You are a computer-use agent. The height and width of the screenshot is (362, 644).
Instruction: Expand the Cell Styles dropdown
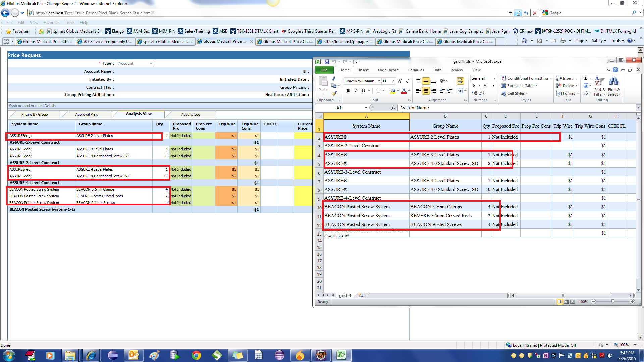pos(515,93)
